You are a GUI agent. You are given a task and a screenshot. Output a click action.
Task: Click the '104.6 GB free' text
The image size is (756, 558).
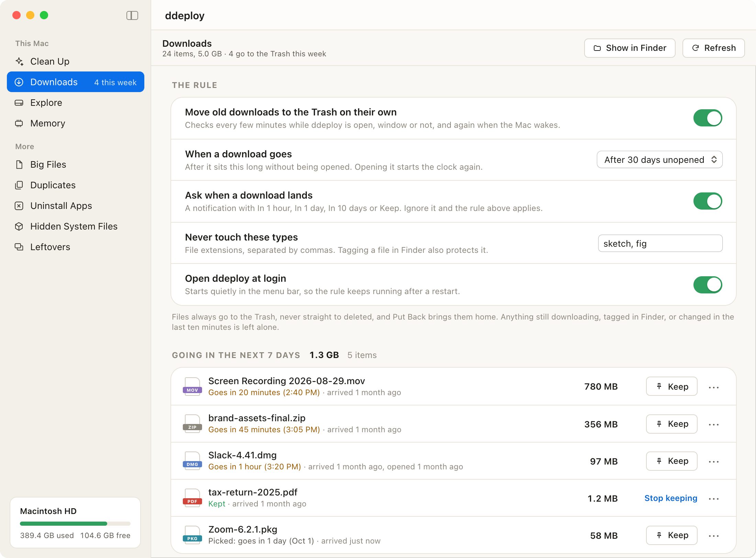coord(105,536)
